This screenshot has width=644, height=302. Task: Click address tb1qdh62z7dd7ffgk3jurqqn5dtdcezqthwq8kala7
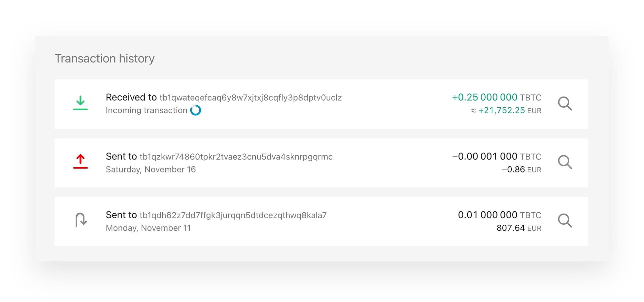click(233, 215)
